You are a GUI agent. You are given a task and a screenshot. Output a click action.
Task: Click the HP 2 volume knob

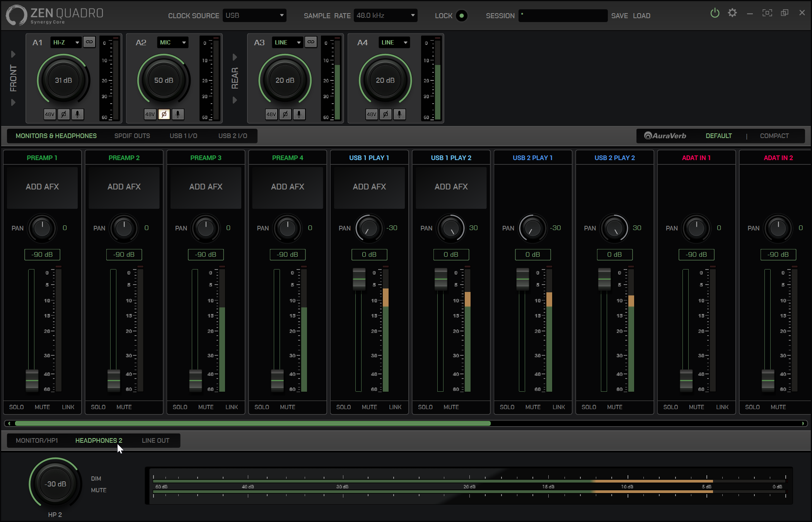55,484
